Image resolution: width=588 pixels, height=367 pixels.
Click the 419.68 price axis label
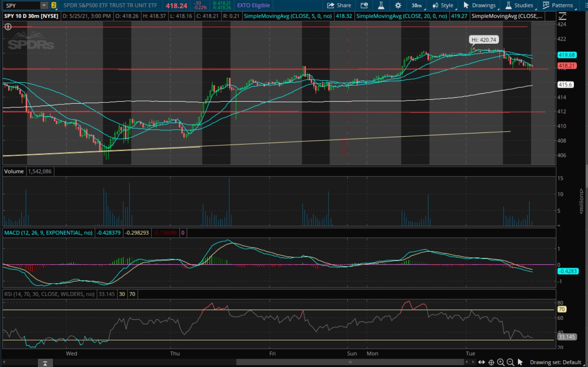point(567,55)
